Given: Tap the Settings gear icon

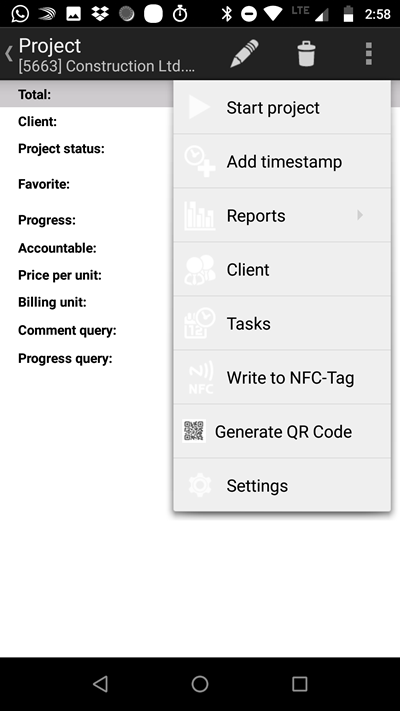Looking at the screenshot, I should [x=200, y=485].
